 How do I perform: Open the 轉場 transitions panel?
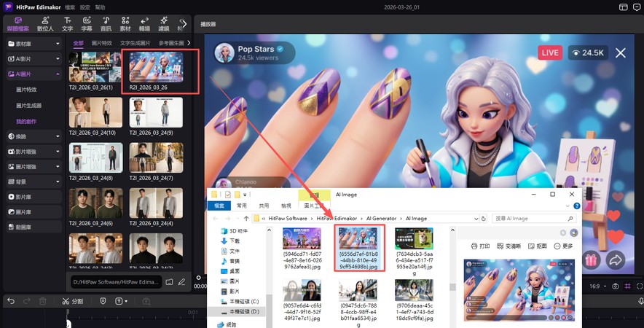coord(144,23)
